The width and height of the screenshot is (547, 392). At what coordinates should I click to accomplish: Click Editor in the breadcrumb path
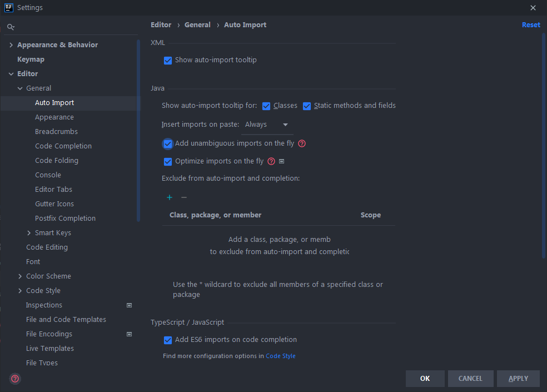[x=161, y=25]
